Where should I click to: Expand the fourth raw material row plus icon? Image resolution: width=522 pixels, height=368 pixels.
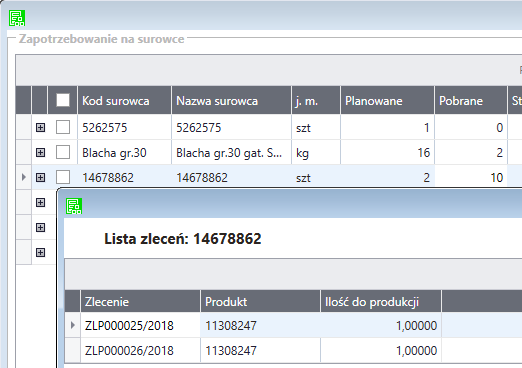click(x=40, y=202)
